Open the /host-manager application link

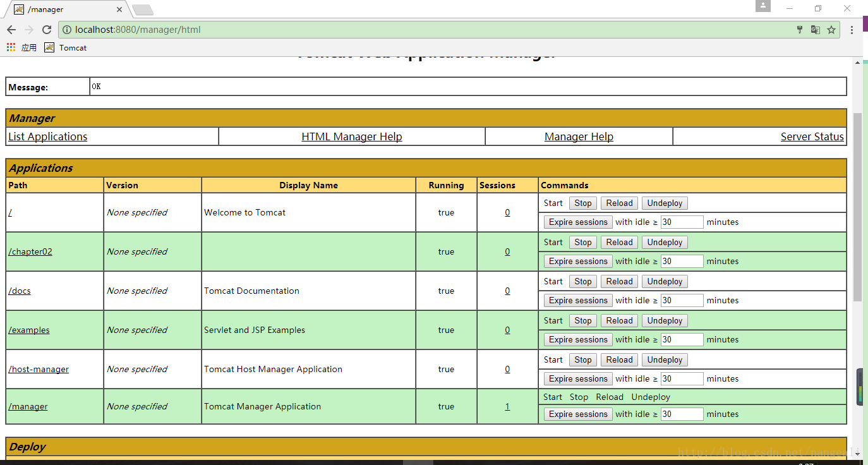[39, 369]
